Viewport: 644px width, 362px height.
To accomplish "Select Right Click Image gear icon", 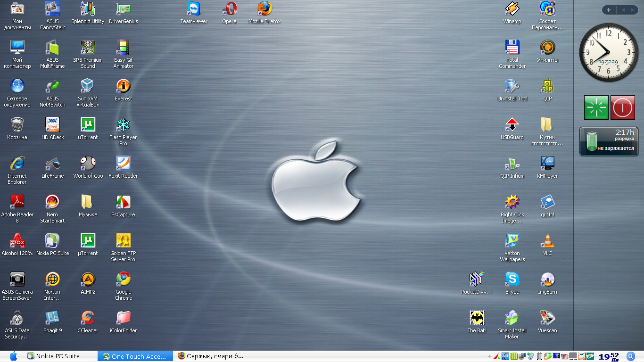I will (x=512, y=202).
